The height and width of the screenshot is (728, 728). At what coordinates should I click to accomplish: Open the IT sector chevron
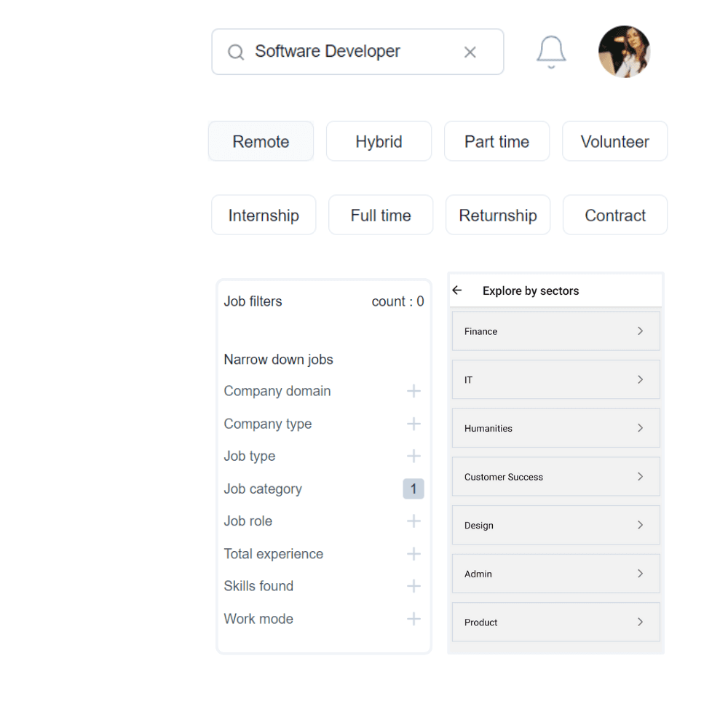coord(640,380)
